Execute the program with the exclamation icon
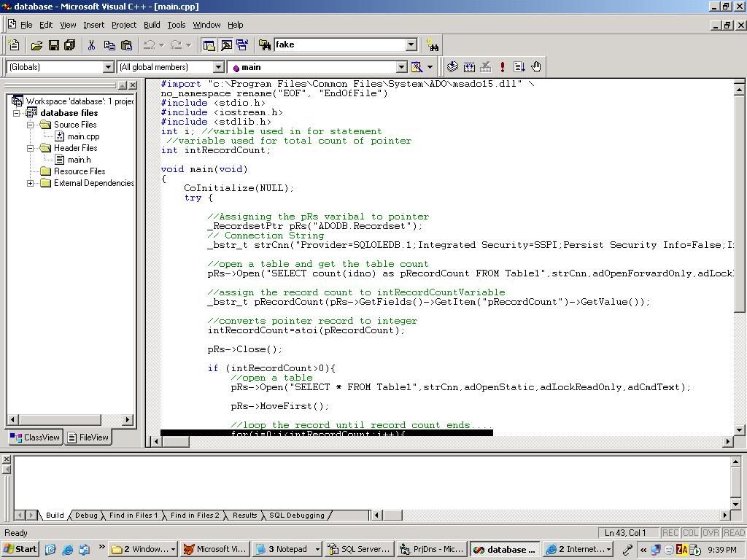This screenshot has width=747, height=560. [x=502, y=67]
